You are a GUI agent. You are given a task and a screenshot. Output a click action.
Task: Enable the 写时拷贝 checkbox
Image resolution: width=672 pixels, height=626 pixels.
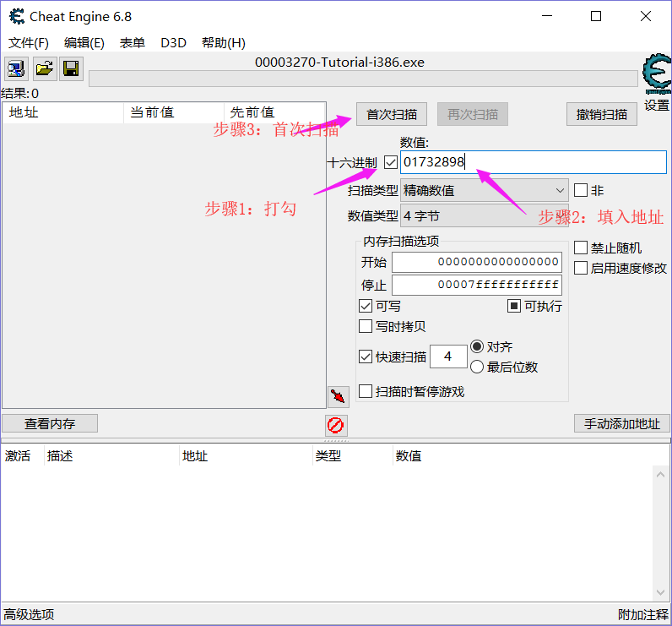click(366, 326)
